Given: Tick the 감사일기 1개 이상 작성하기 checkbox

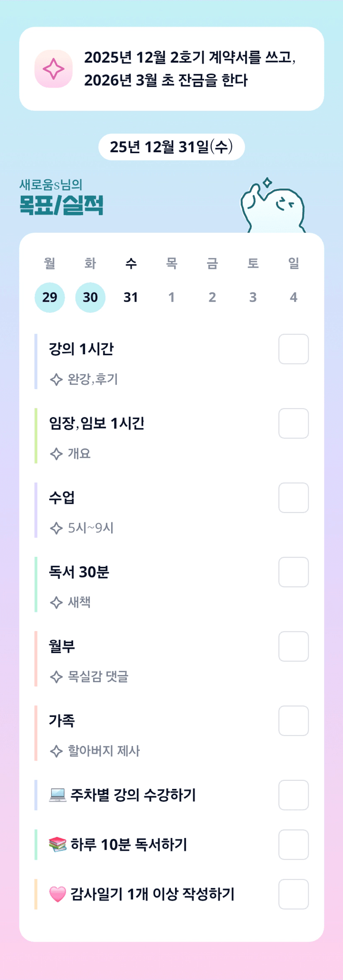Looking at the screenshot, I should 293,894.
